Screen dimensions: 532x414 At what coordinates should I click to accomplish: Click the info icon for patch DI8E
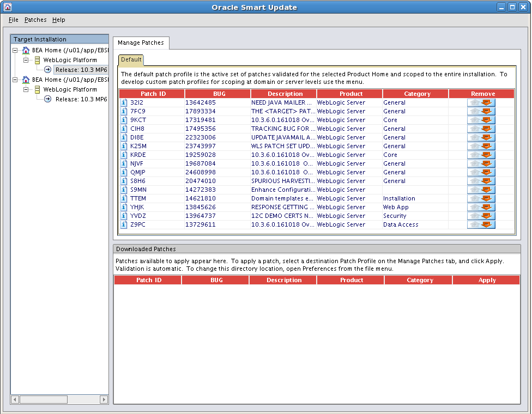pyautogui.click(x=124, y=137)
